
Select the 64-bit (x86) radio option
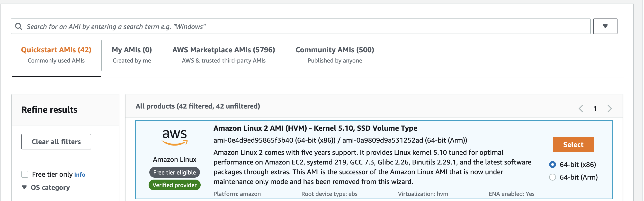click(553, 164)
